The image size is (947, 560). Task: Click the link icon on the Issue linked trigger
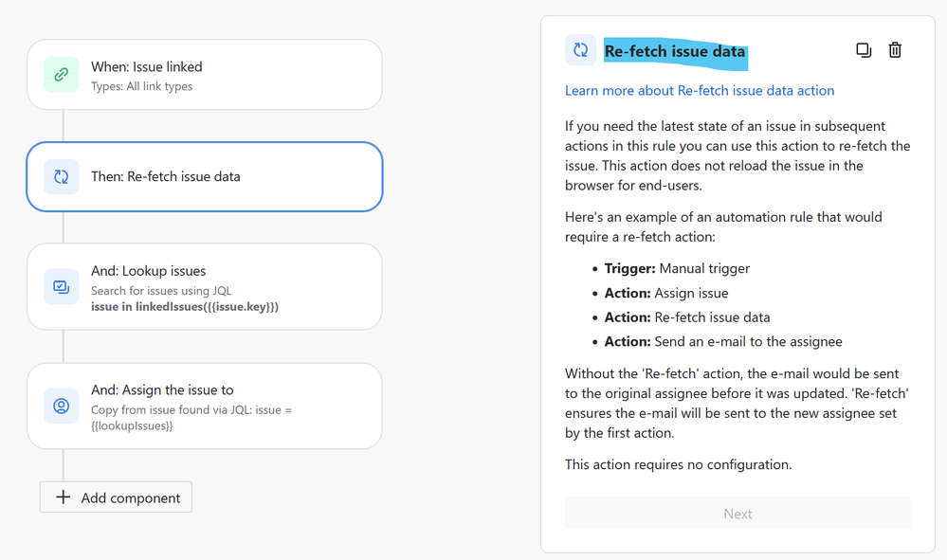click(61, 75)
